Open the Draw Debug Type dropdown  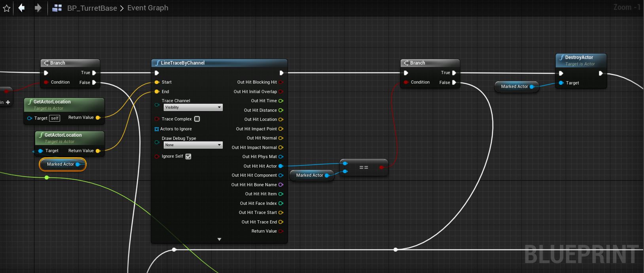193,145
